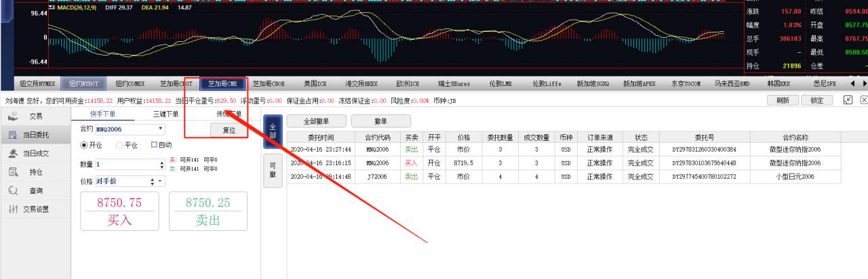868x279 pixels.
Task: Click the 全部撤单 cancel-all button
Action: coord(317,121)
